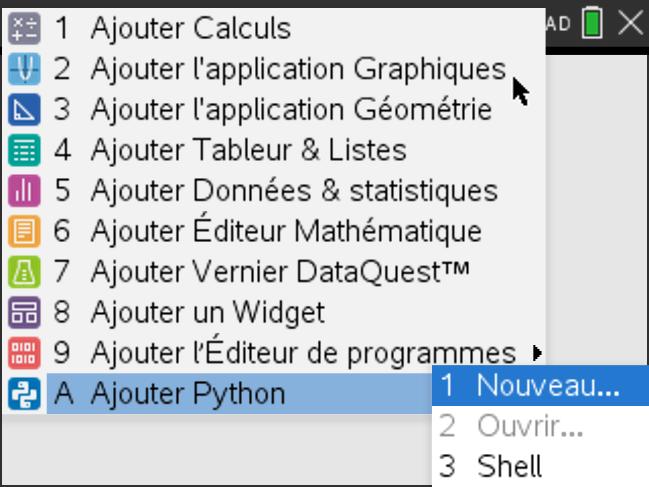This screenshot has width=649, height=487.
Task: Click the Vernier DataQuest flask icon
Action: 22,271
